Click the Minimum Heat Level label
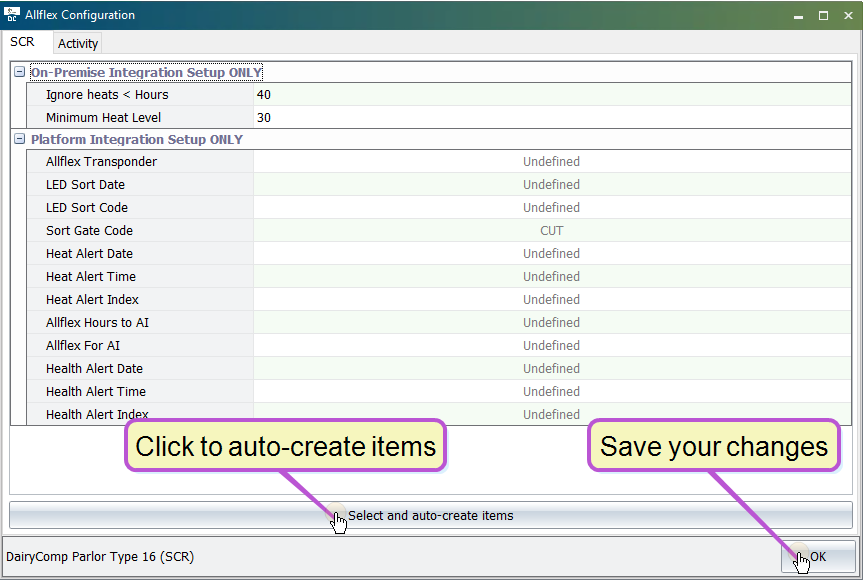 pos(103,118)
